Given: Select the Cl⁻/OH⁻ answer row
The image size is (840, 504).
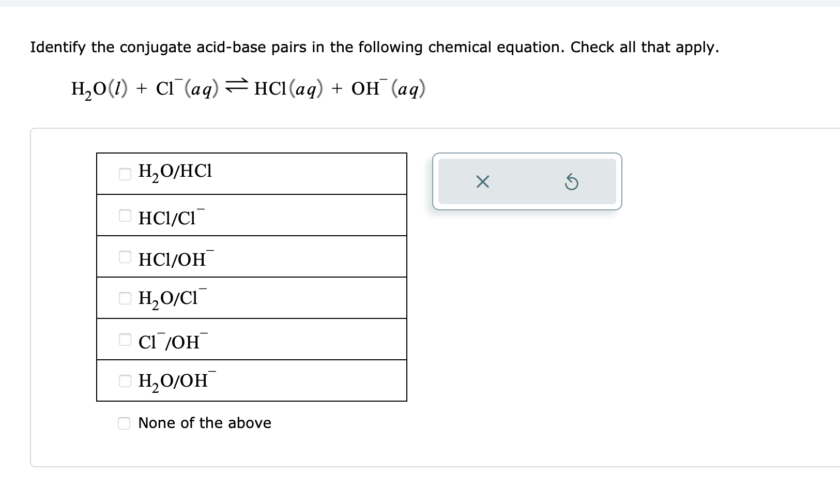Looking at the screenshot, I should point(251,339).
